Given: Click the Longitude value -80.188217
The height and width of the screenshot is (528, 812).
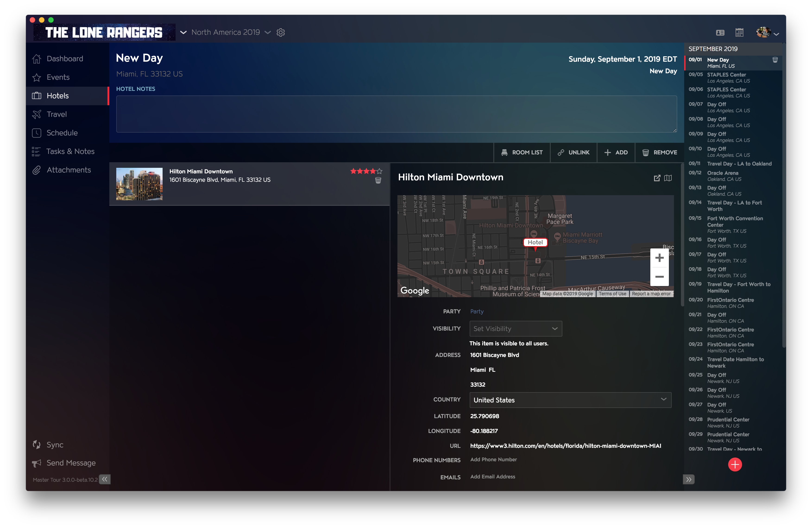Looking at the screenshot, I should [484, 431].
